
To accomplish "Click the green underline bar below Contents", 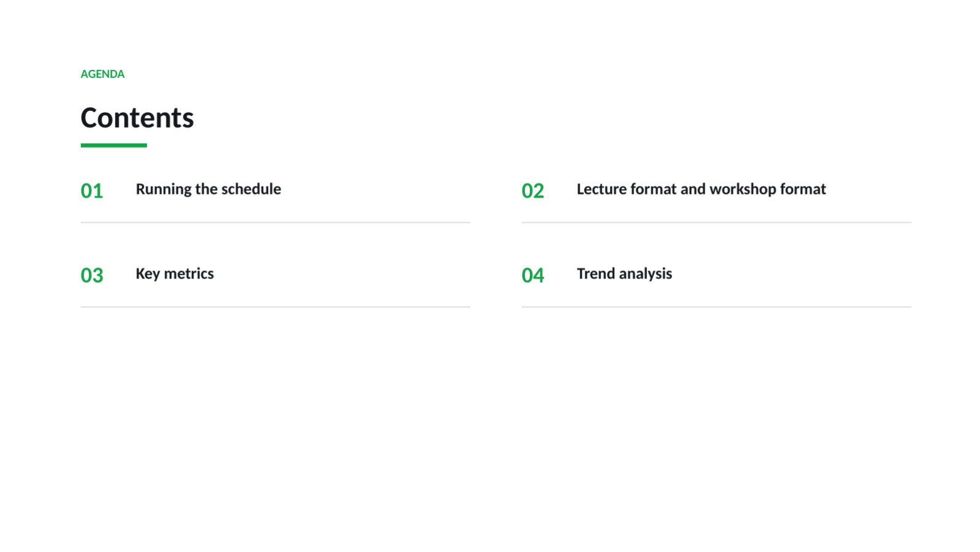I will tap(114, 145).
